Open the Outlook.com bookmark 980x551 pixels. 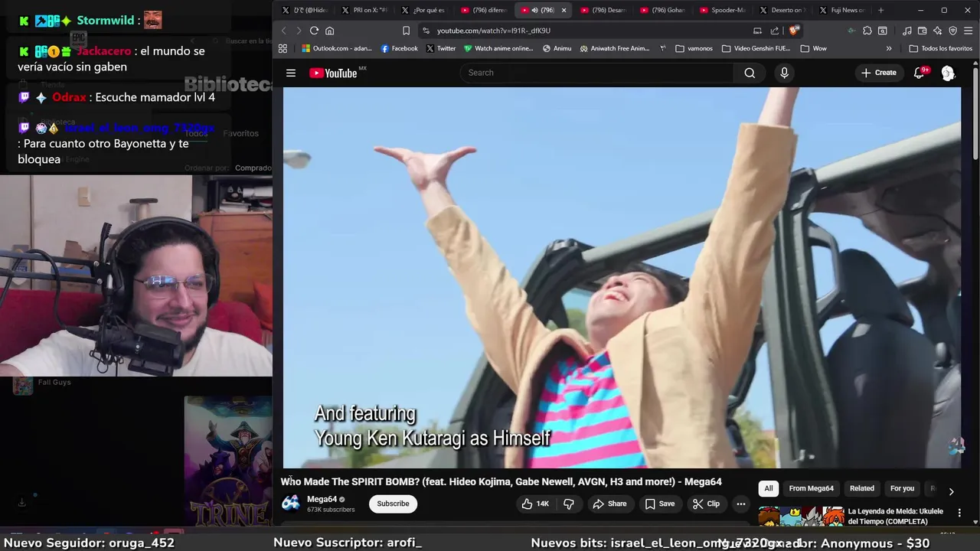[336, 48]
